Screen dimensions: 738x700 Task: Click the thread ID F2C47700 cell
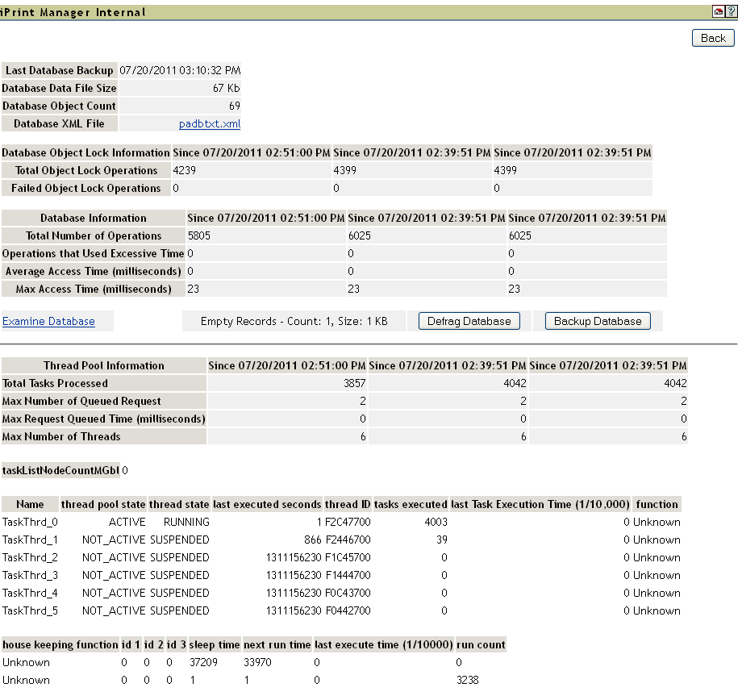(348, 522)
